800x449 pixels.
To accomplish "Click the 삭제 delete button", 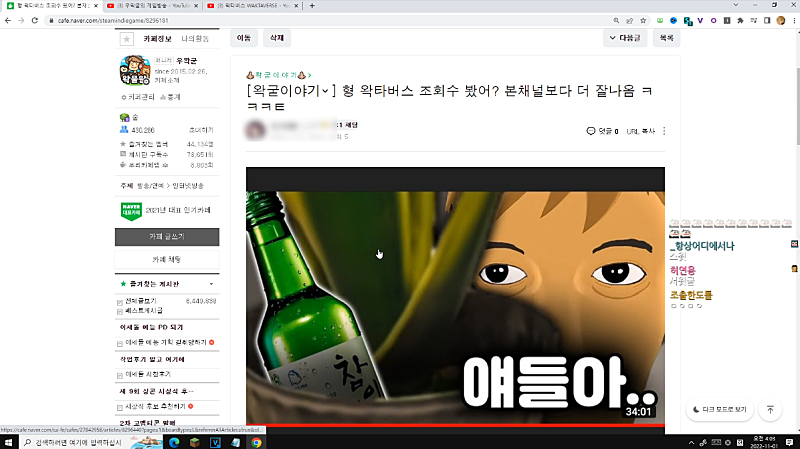I will [277, 38].
